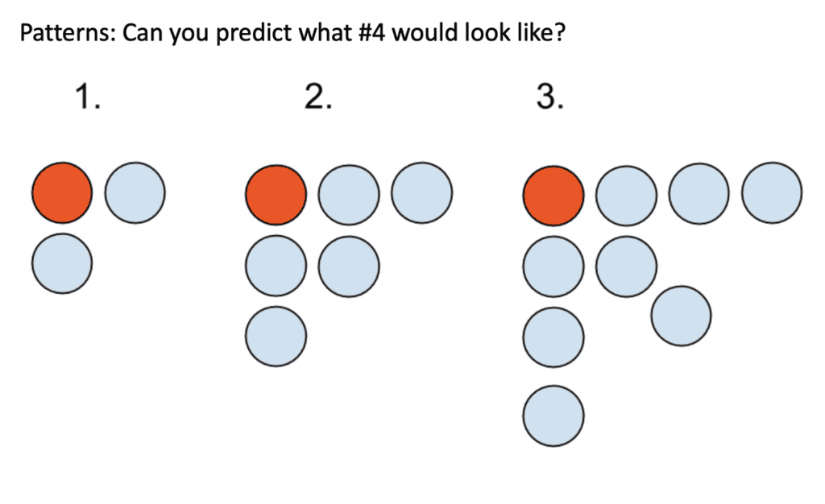Select the offset diagonal circle in pattern 3
The image size is (825, 504).
[x=682, y=316]
